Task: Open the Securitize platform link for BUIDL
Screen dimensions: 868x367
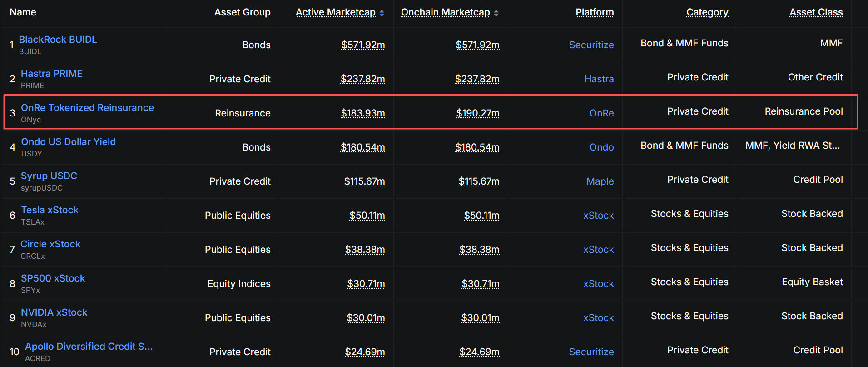Action: click(x=591, y=45)
